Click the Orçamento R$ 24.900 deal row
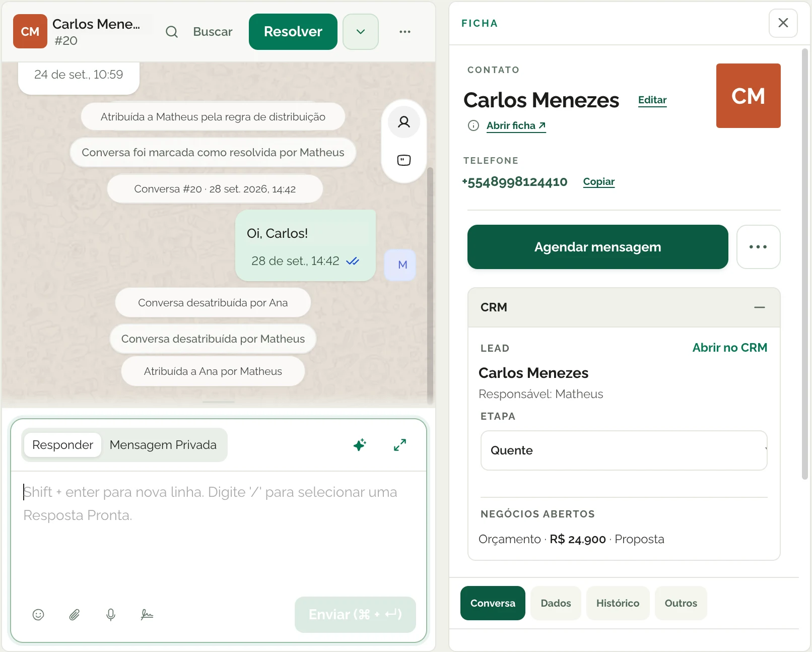The width and height of the screenshot is (812, 652). (x=571, y=539)
